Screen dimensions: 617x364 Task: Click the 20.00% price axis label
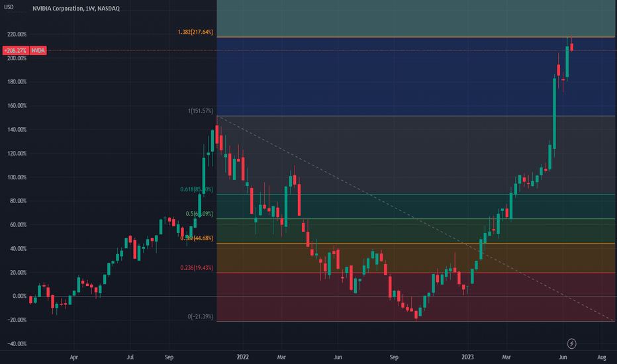[18, 272]
